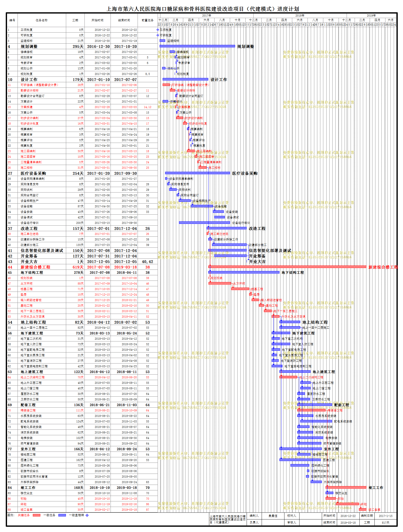The image size is (403, 532).
Task: Click the blue 地下结构工程 summary bar
Action: pyautogui.click(x=244, y=272)
